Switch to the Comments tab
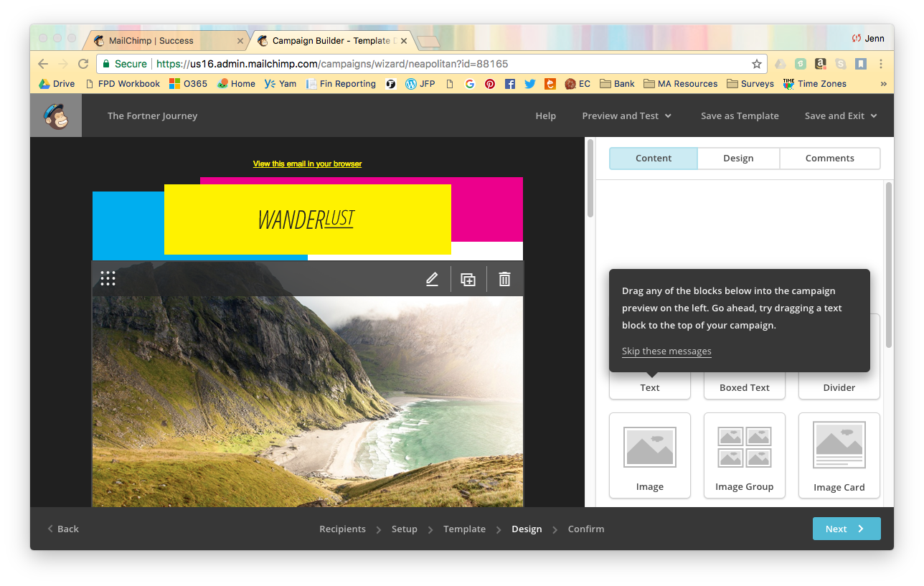Viewport: 924px width, 586px height. pyautogui.click(x=829, y=158)
